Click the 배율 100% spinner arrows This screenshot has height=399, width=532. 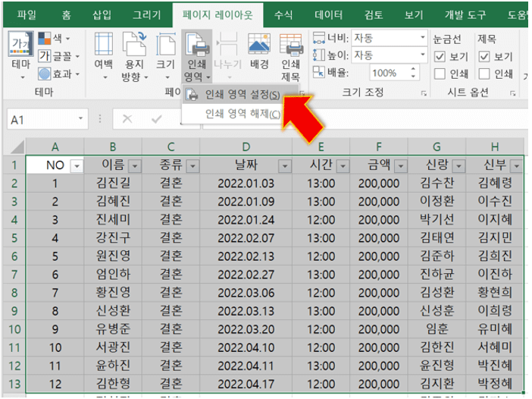413,72
